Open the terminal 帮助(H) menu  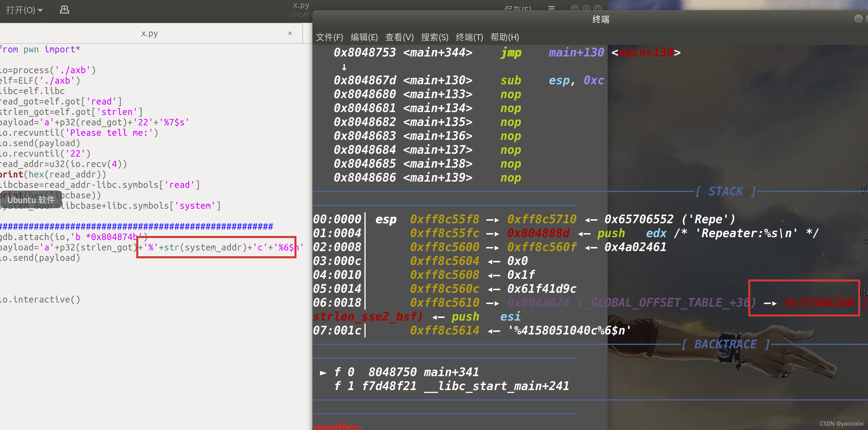tap(504, 37)
